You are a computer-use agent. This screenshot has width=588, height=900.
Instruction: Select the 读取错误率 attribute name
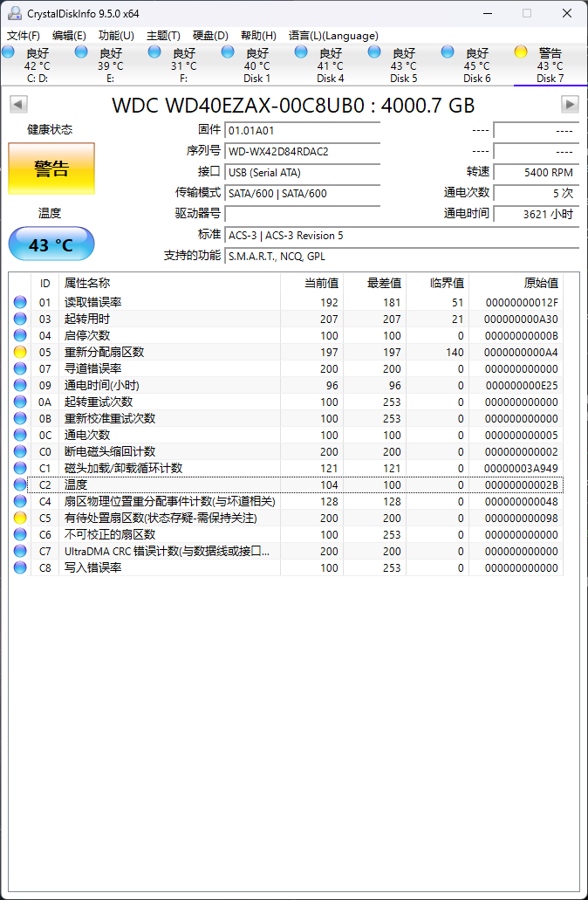[x=93, y=302]
